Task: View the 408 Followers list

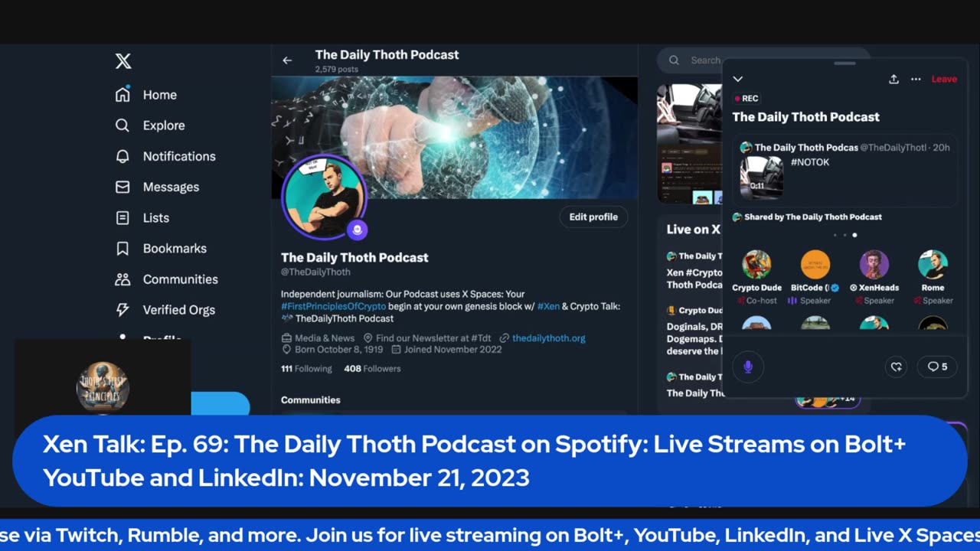Action: (x=372, y=369)
